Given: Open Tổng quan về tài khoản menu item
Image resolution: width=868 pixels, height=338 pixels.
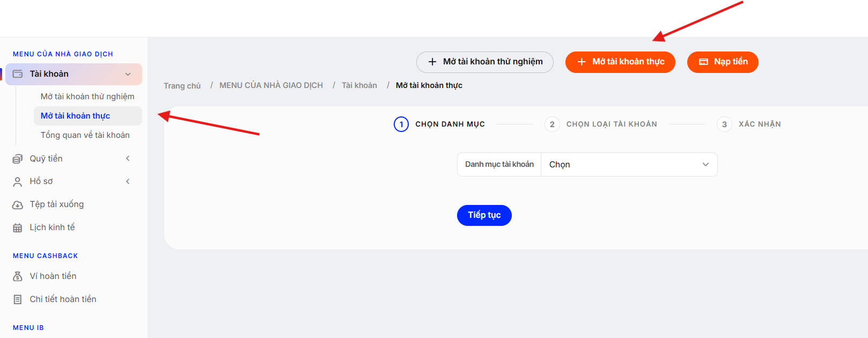Looking at the screenshot, I should click(85, 135).
